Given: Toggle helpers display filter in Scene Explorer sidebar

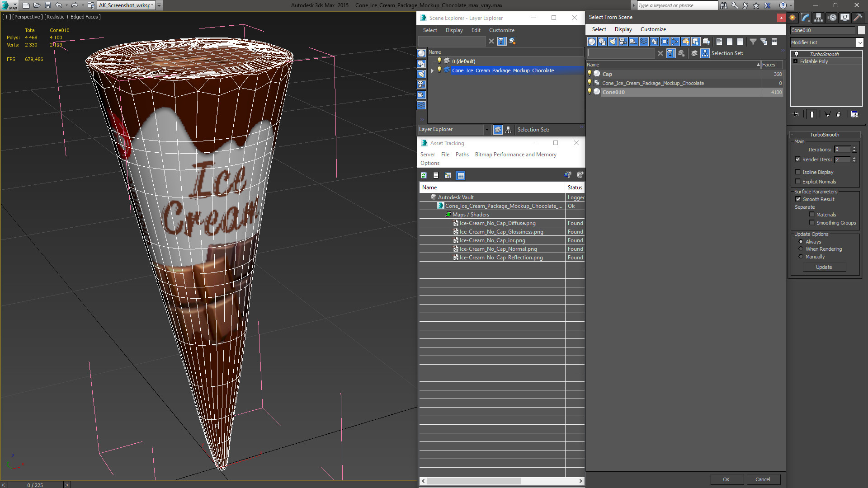Looking at the screenshot, I should coord(421,95).
